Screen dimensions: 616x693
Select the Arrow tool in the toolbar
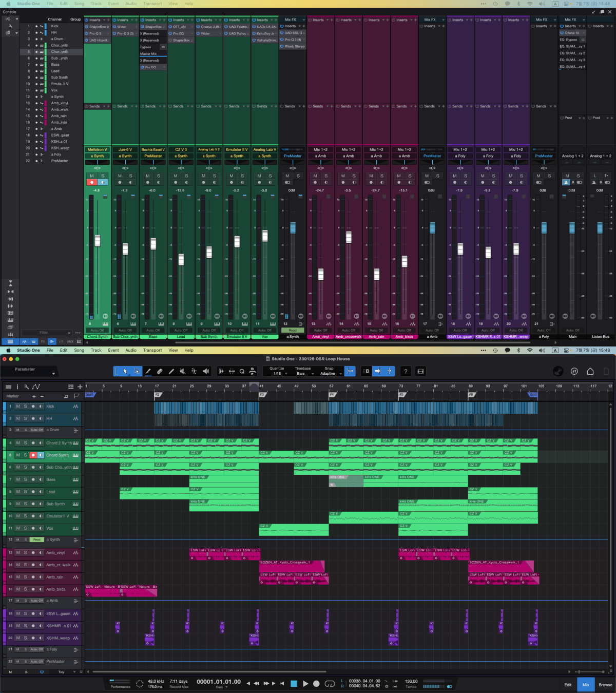pos(125,371)
